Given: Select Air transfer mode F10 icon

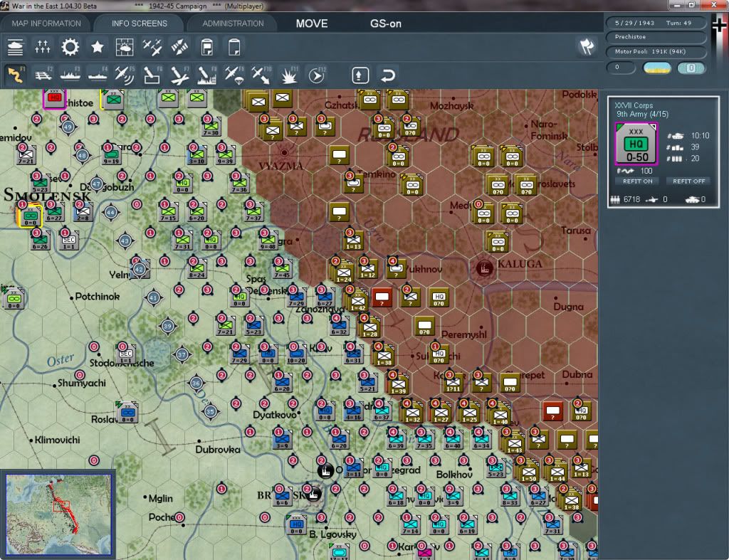Looking at the screenshot, I should click(x=261, y=75).
